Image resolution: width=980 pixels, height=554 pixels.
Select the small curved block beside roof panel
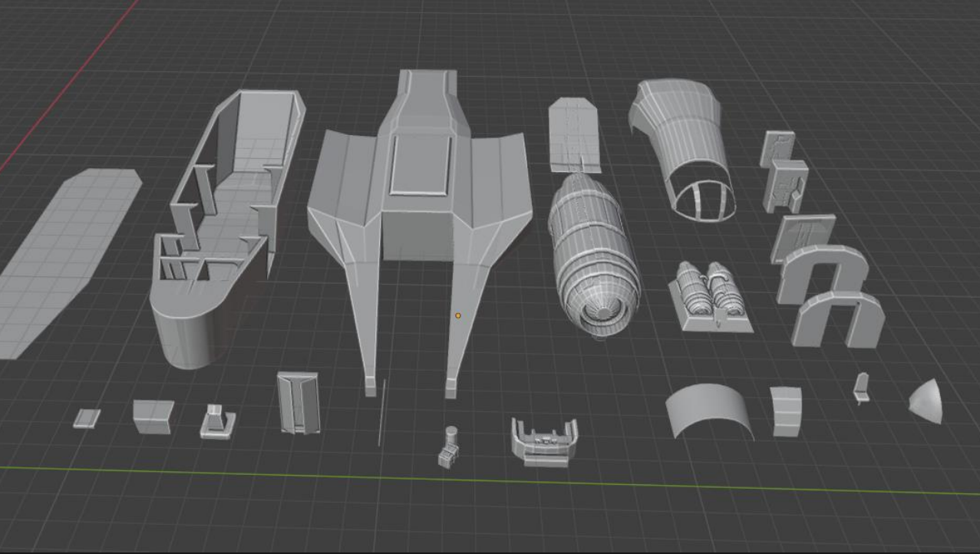(786, 412)
